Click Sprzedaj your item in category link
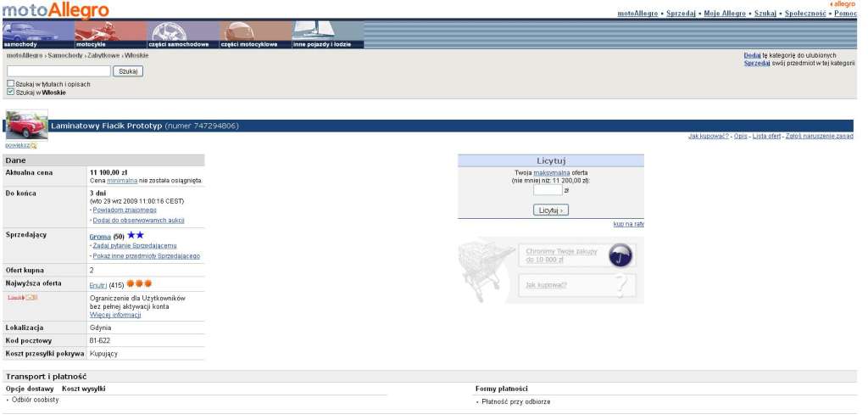 click(757, 63)
